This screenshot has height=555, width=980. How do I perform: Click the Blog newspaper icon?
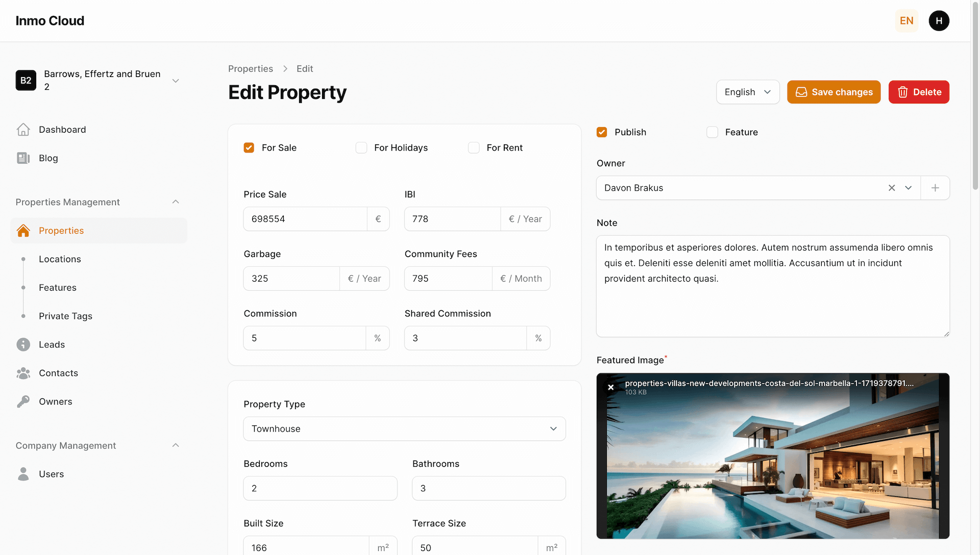pos(23,158)
